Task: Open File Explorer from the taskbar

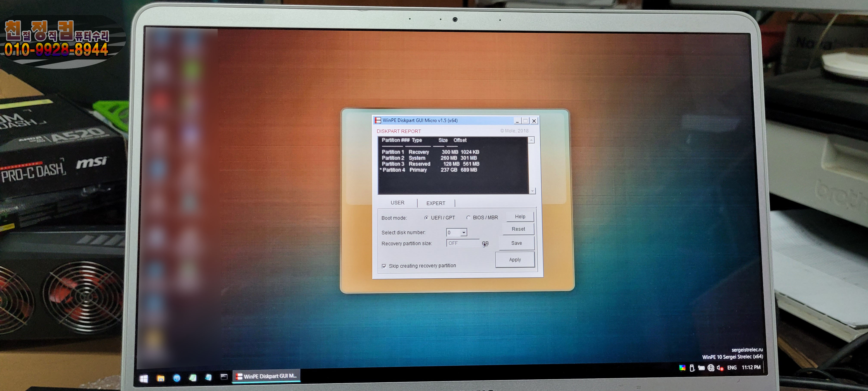Action: tap(160, 378)
